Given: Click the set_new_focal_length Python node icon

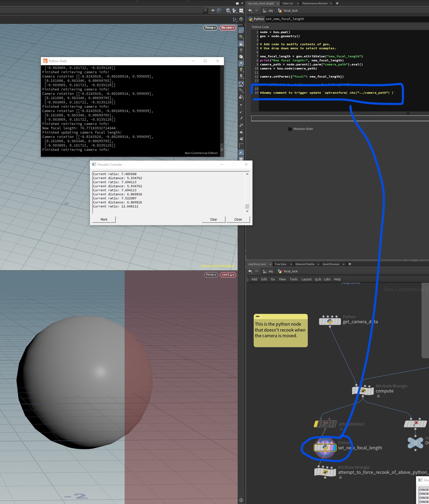Looking at the screenshot, I should [x=325, y=447].
